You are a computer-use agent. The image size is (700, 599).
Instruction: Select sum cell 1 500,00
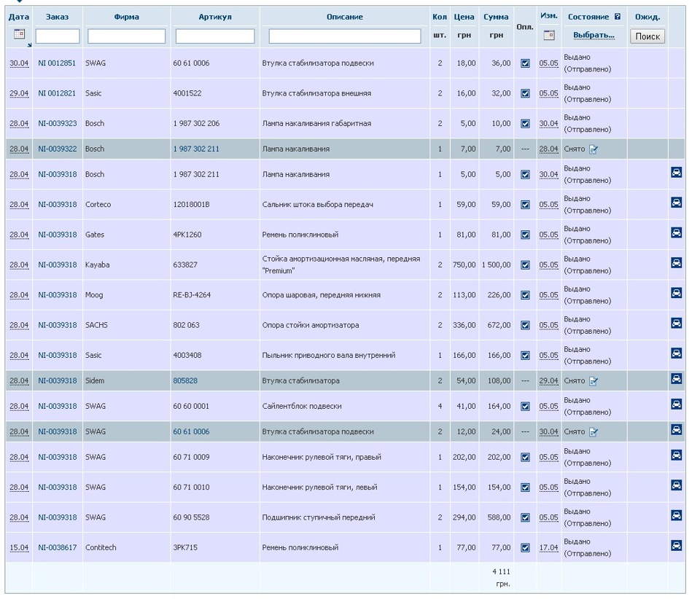click(496, 265)
